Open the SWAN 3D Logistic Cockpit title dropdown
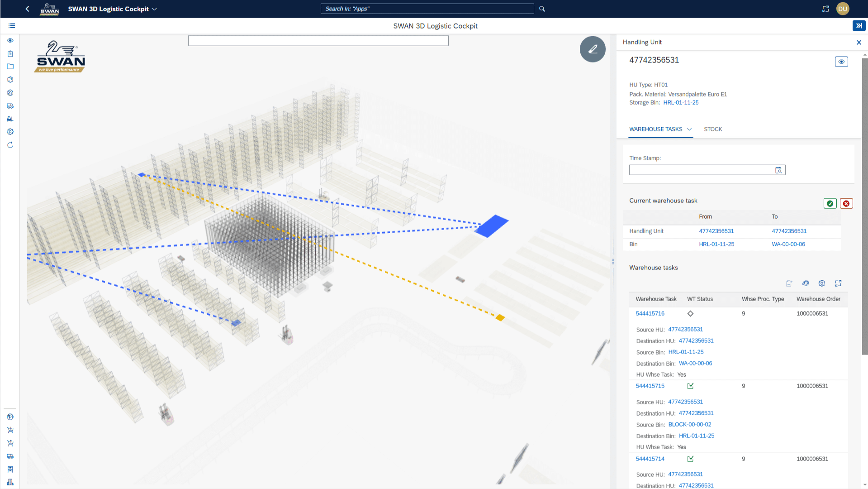This screenshot has width=868, height=489. tap(113, 9)
